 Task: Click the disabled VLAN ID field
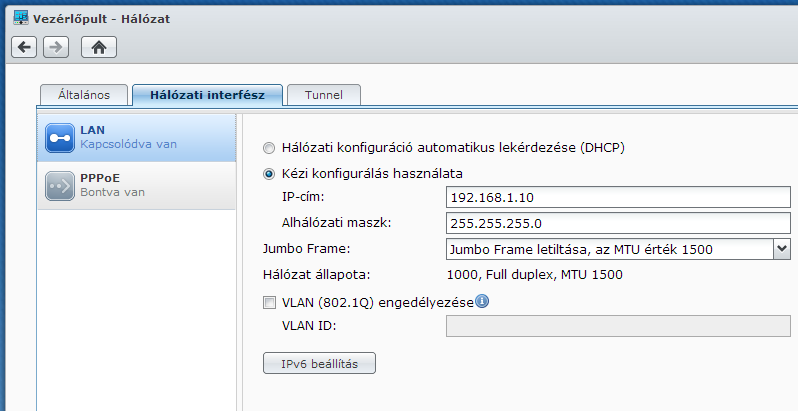(x=618, y=326)
